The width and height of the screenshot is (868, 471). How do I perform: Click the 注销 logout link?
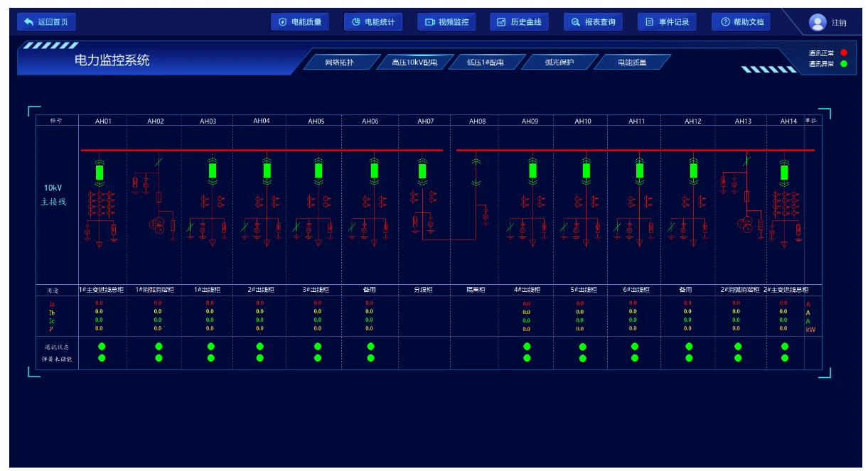839,23
